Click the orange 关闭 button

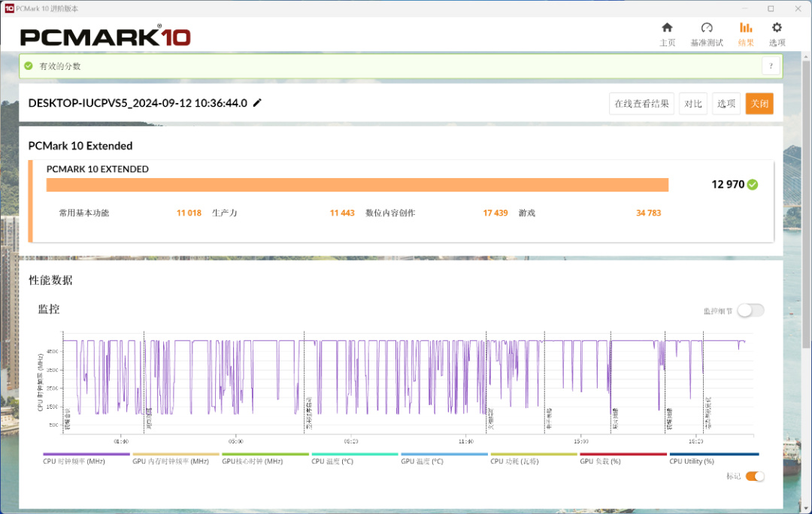pos(759,104)
